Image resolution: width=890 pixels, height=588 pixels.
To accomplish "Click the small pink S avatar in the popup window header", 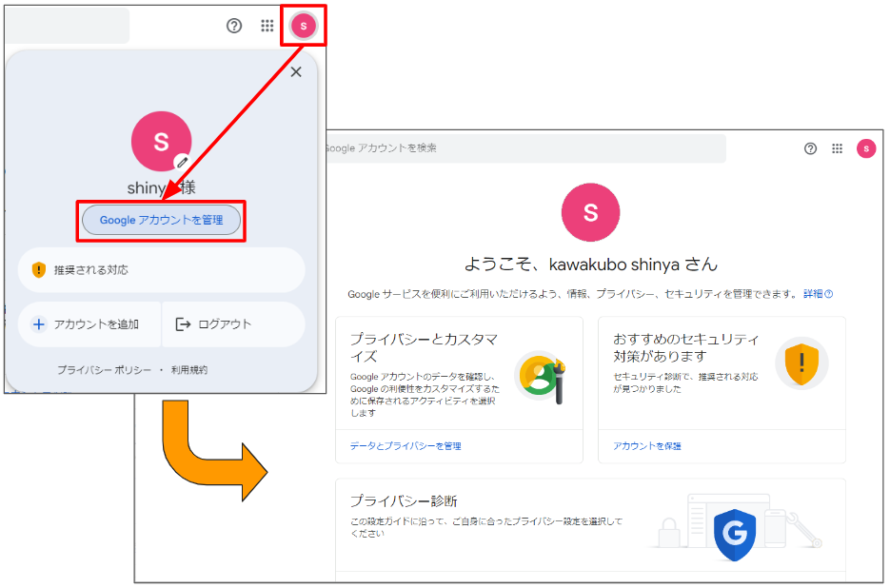I will tap(304, 26).
